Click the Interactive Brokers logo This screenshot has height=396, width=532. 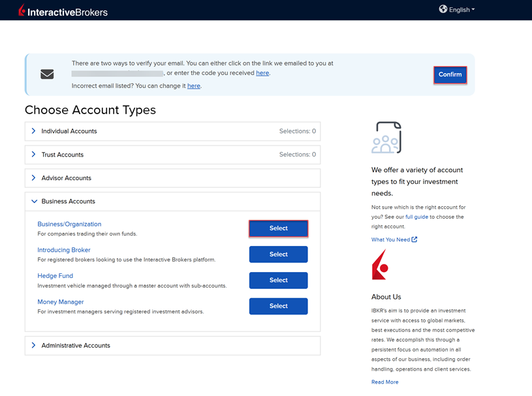click(x=63, y=11)
